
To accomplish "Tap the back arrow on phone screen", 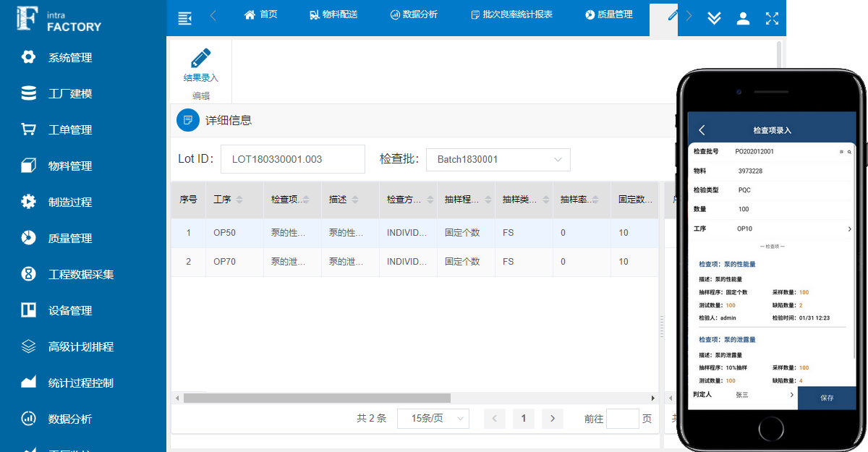I will point(702,130).
